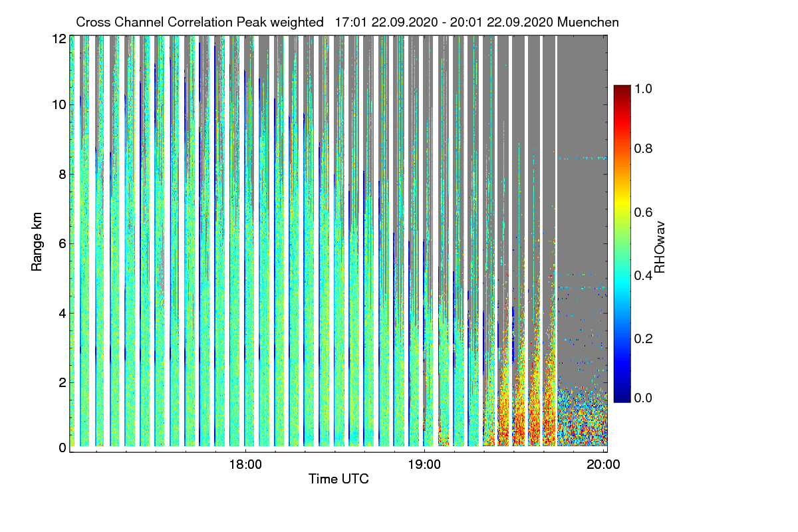Click the y-axis tick label '4'
This screenshot has width=798, height=532.
point(62,313)
